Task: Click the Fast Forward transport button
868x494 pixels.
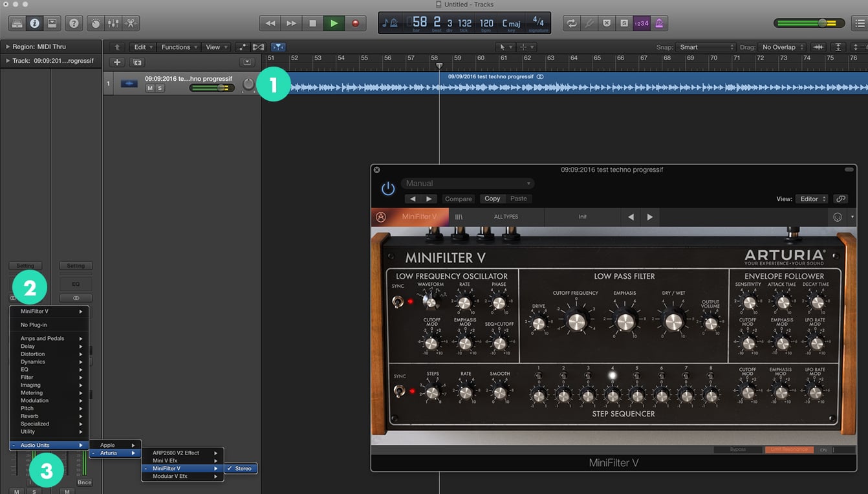Action: pyautogui.click(x=292, y=23)
